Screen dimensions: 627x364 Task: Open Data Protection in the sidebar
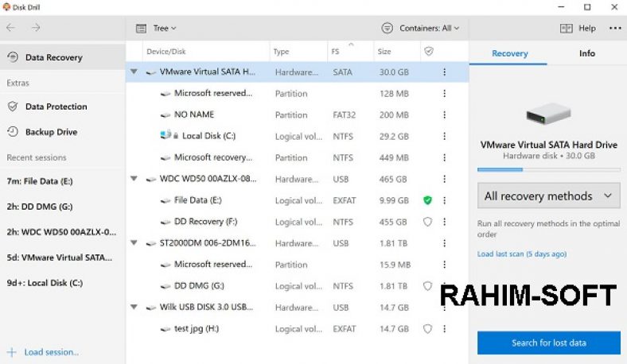[x=62, y=106]
